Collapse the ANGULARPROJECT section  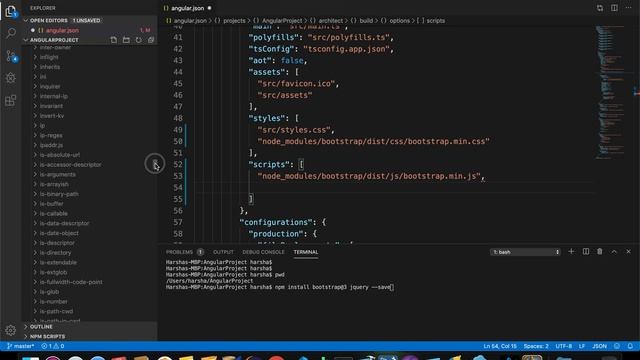[54, 40]
